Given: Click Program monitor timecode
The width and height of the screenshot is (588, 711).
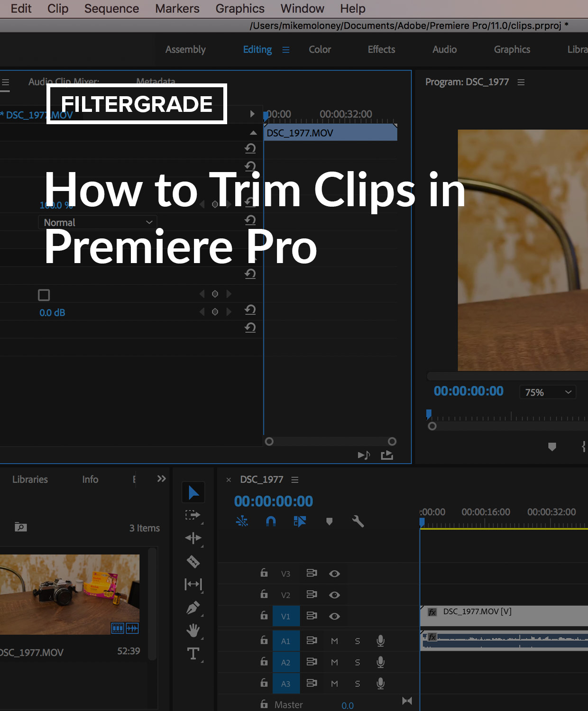Looking at the screenshot, I should click(469, 391).
